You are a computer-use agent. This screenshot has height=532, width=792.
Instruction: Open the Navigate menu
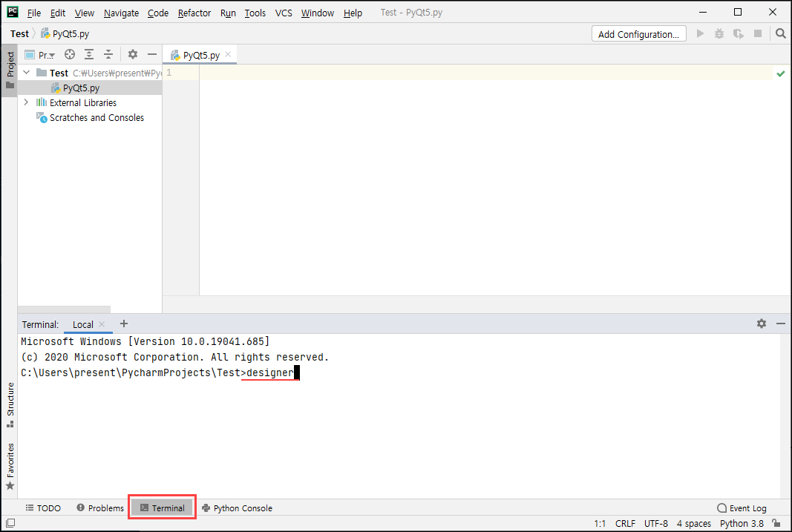[121, 13]
